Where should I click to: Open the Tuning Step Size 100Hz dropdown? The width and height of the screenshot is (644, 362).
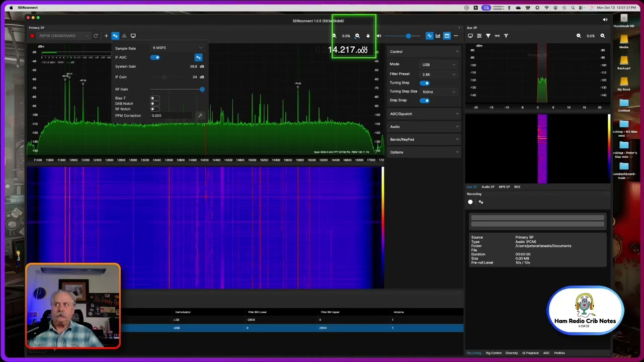pos(439,92)
